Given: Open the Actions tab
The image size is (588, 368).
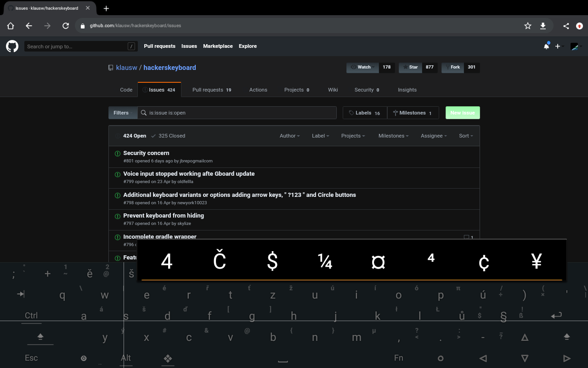Looking at the screenshot, I should tap(258, 90).
